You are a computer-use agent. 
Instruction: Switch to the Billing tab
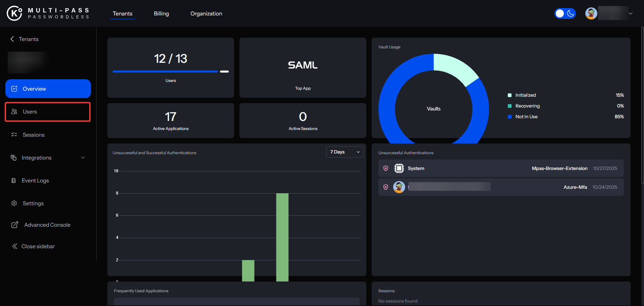pos(161,13)
